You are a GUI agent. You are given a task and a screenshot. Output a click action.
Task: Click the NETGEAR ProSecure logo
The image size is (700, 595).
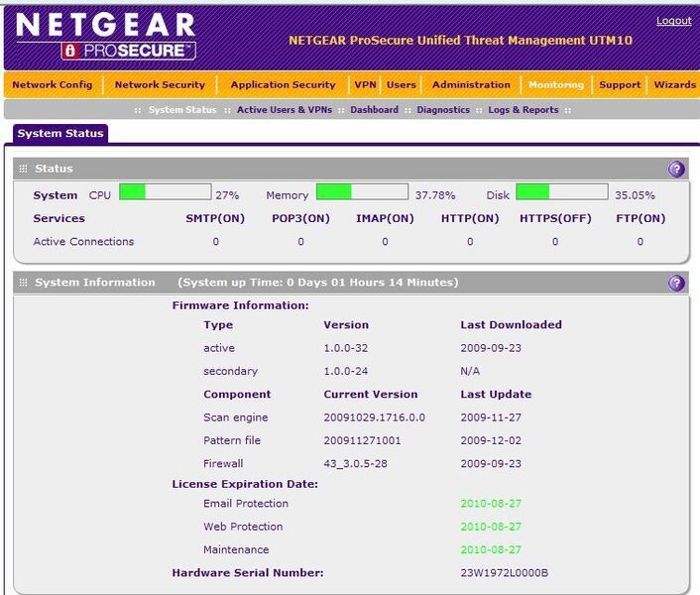click(x=105, y=36)
